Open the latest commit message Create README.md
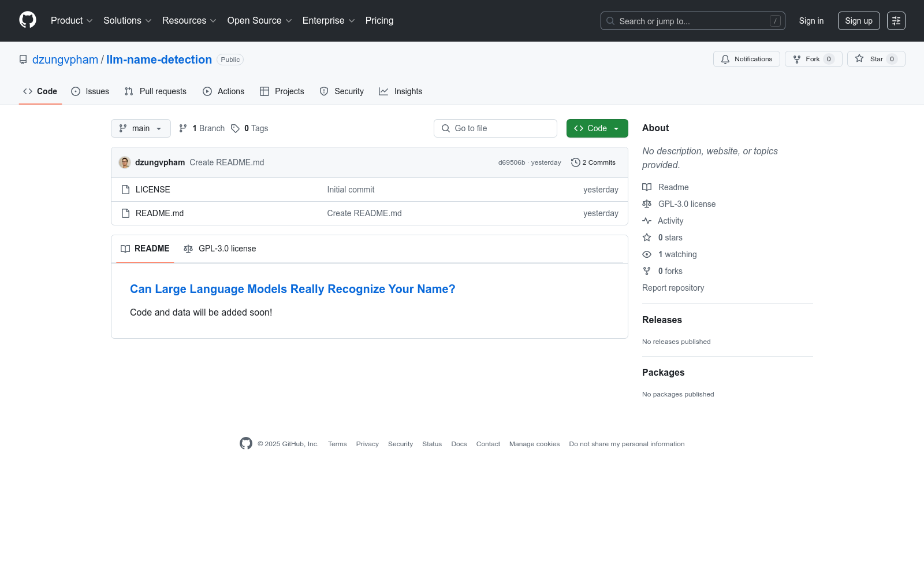This screenshot has height=578, width=924. pos(227,162)
